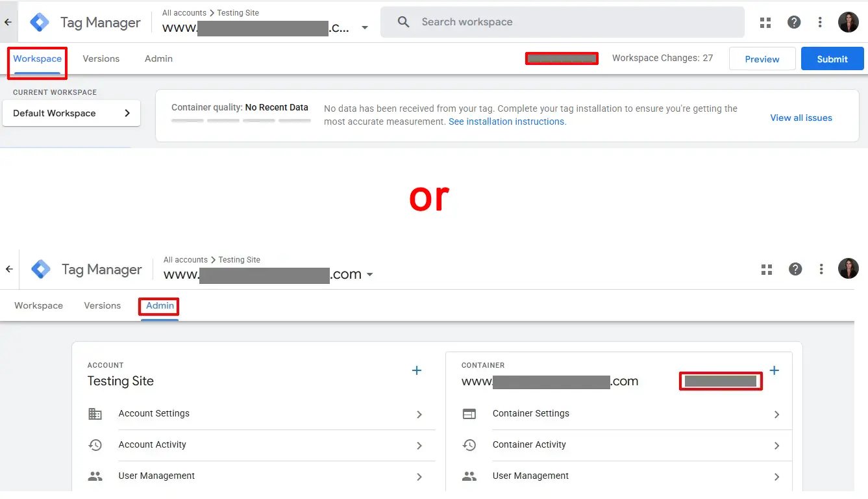Viewport: 868px width, 499px height.
Task: Click the View all issues link
Action: click(801, 118)
